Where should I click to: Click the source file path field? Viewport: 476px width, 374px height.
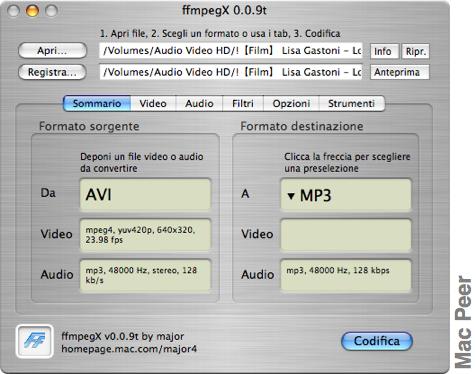click(231, 51)
